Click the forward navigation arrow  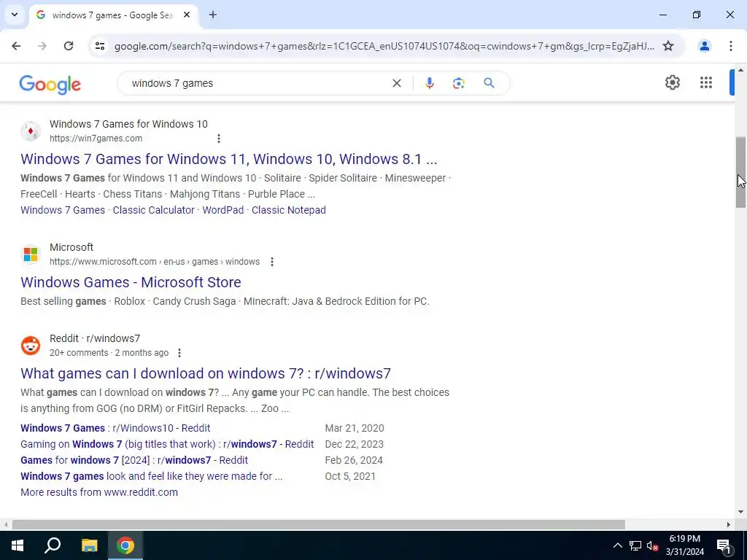(42, 46)
